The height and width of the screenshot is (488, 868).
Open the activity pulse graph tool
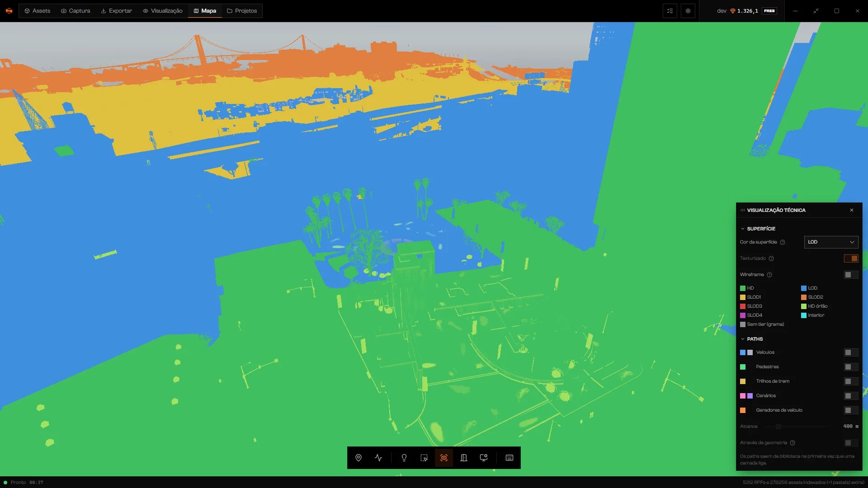click(378, 458)
